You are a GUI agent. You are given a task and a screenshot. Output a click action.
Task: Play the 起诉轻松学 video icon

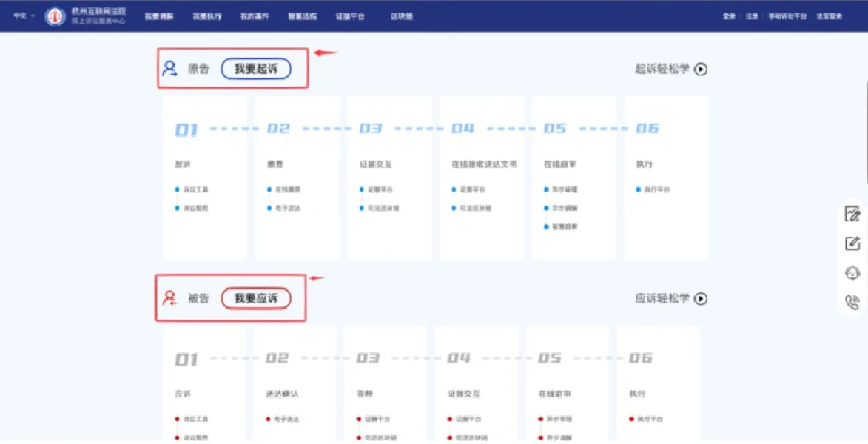[701, 70]
